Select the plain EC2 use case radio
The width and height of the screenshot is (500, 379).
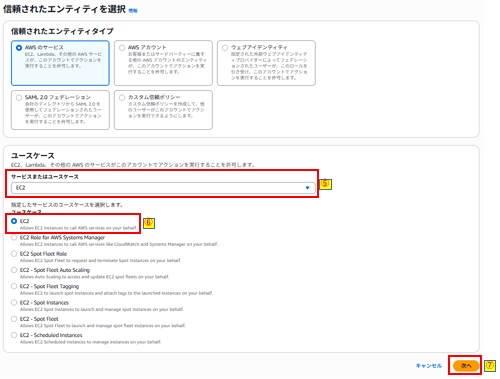tap(14, 221)
